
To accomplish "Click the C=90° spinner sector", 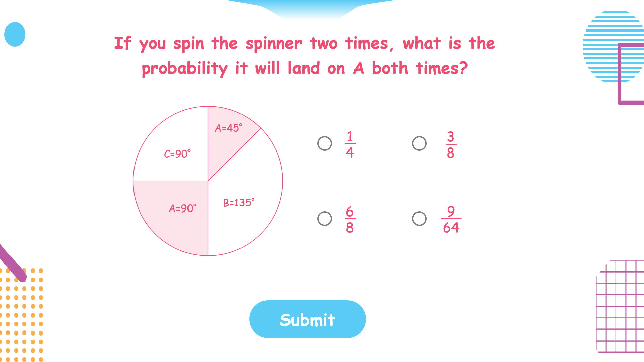I will tap(177, 154).
